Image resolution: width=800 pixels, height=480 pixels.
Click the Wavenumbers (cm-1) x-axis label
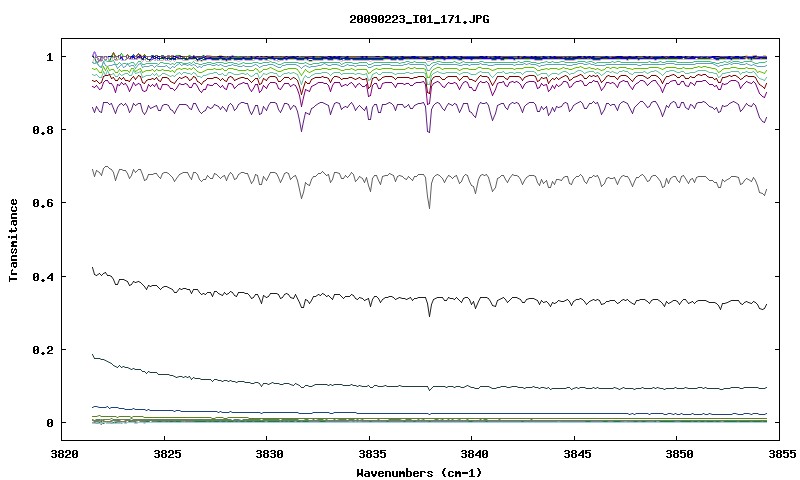419,473
